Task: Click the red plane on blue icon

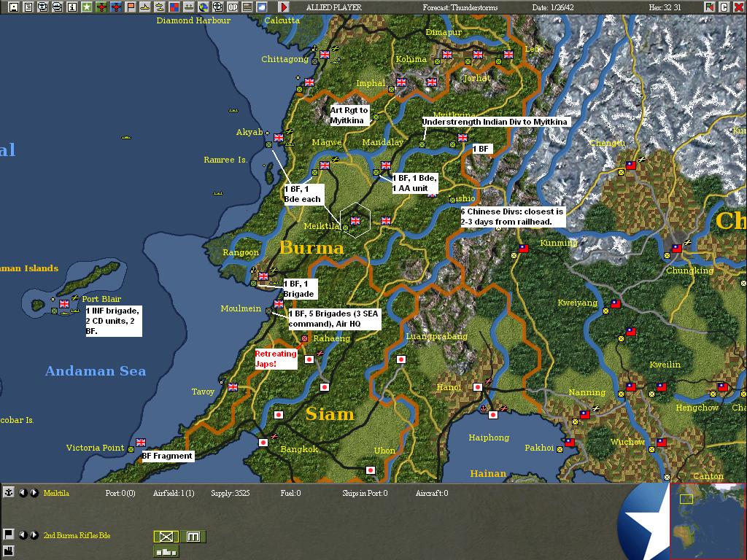Action: tap(116, 7)
